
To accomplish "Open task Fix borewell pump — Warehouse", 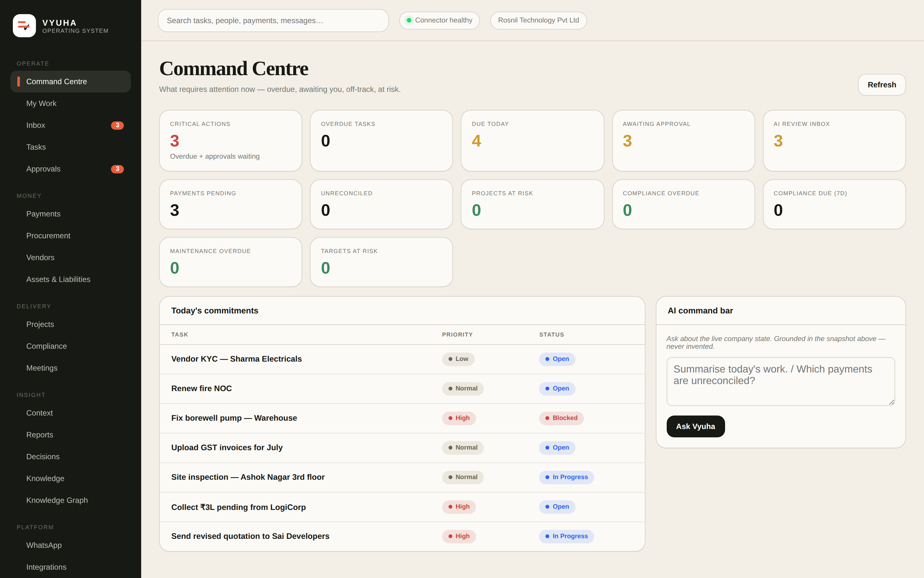I will coord(402,418).
